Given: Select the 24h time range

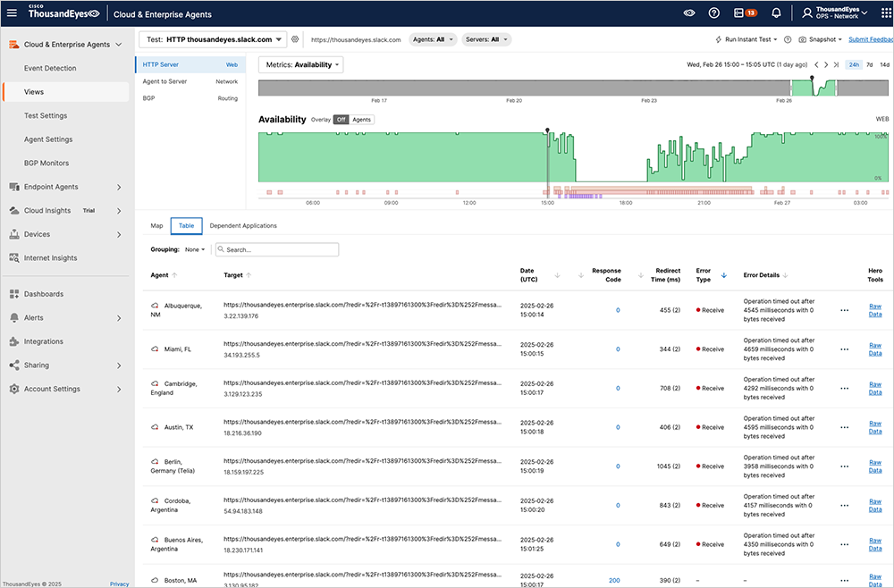Looking at the screenshot, I should click(854, 65).
